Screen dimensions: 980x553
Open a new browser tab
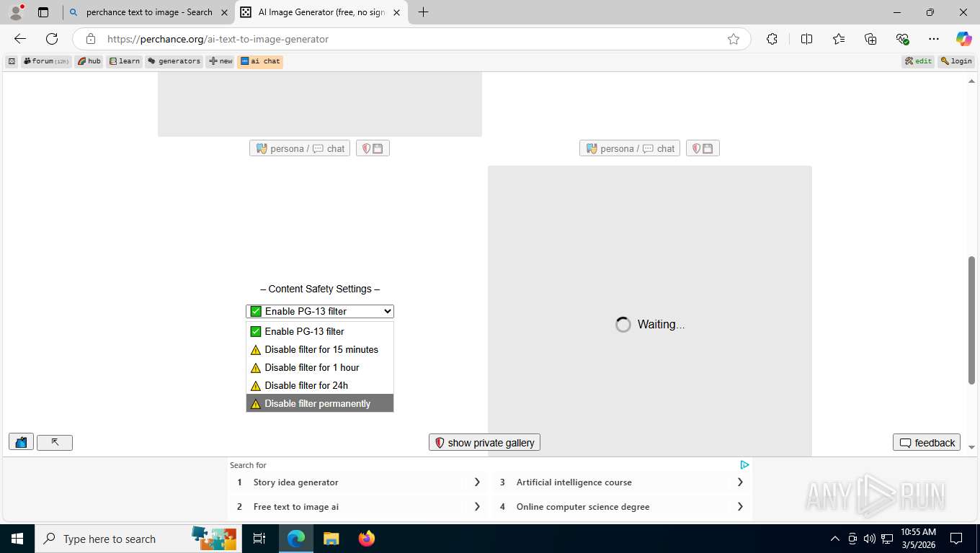423,12
